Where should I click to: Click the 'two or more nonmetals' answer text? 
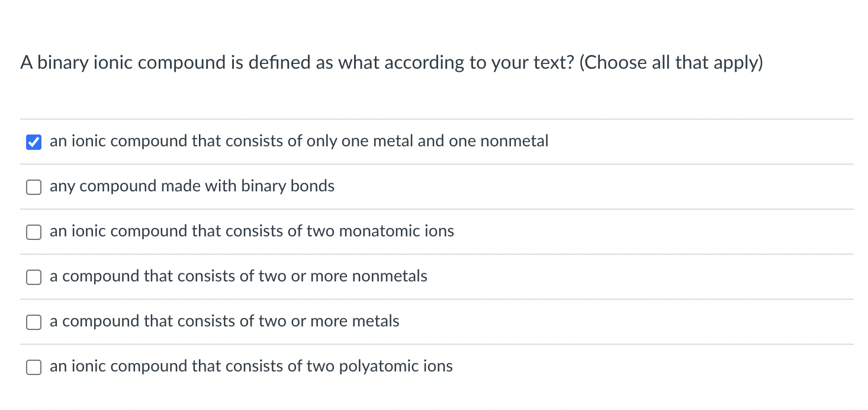pos(238,276)
